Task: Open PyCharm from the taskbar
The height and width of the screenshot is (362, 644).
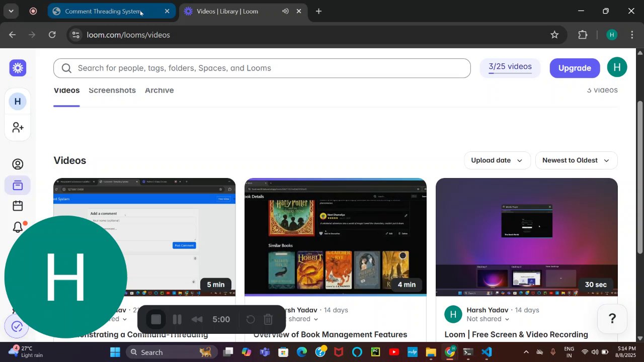Action: click(x=375, y=352)
